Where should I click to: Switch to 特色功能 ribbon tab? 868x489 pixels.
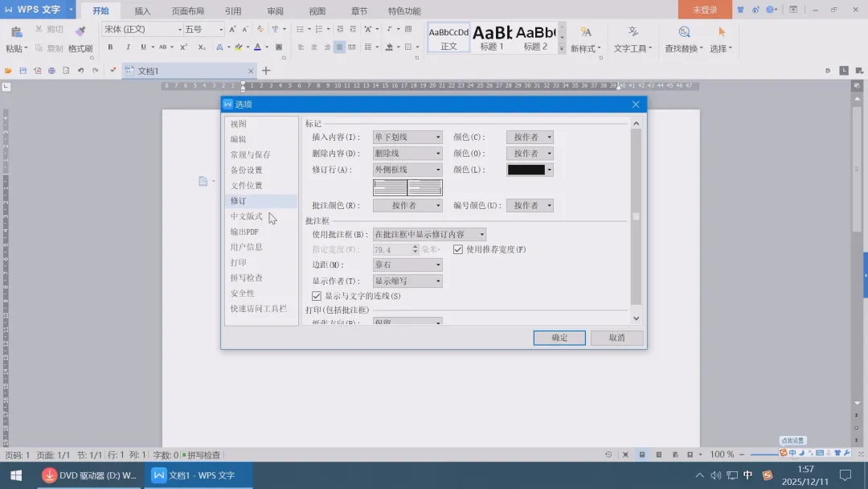tap(404, 10)
